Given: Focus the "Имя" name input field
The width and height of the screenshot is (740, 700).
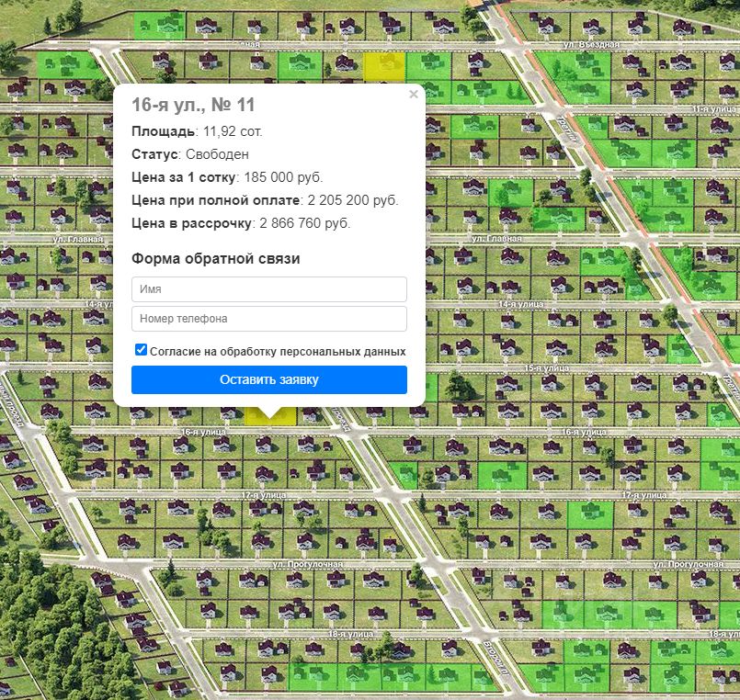Looking at the screenshot, I should pos(269,289).
